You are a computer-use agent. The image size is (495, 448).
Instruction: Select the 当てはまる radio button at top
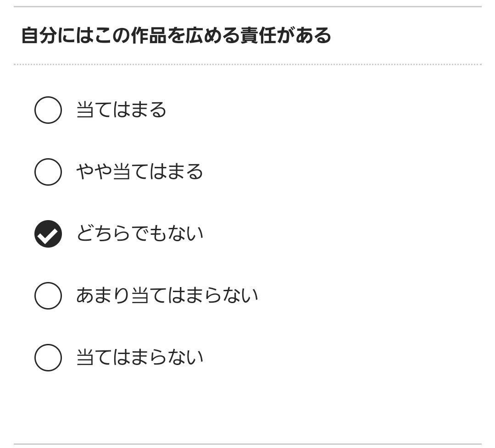(x=48, y=110)
